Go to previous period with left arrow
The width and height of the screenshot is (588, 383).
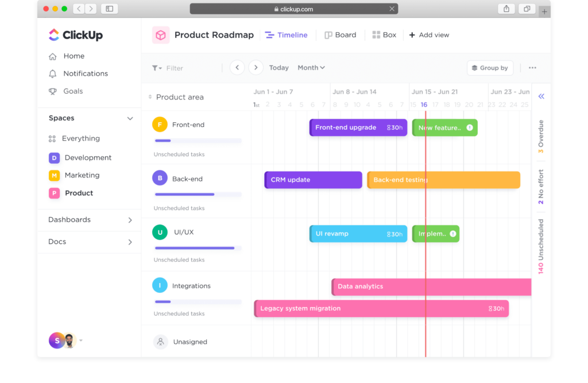pyautogui.click(x=237, y=68)
